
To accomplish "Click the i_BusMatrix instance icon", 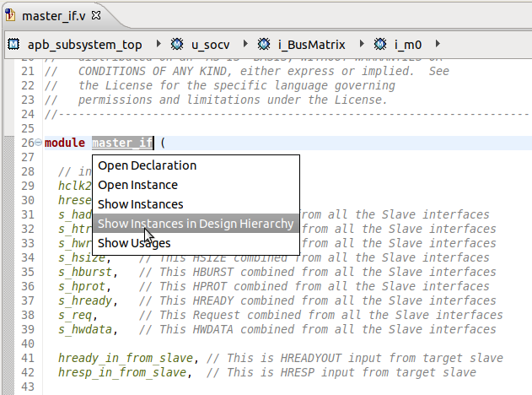I will point(264,44).
